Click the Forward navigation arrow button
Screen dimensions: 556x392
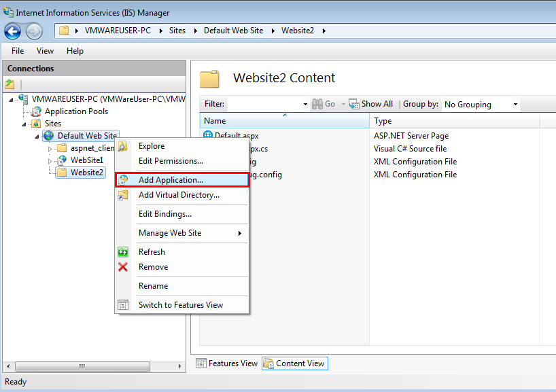35,31
